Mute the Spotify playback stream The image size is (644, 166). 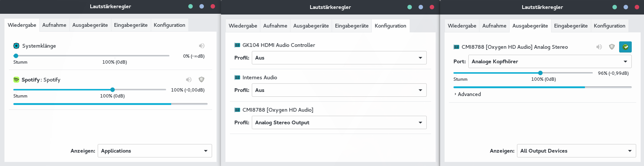click(189, 80)
